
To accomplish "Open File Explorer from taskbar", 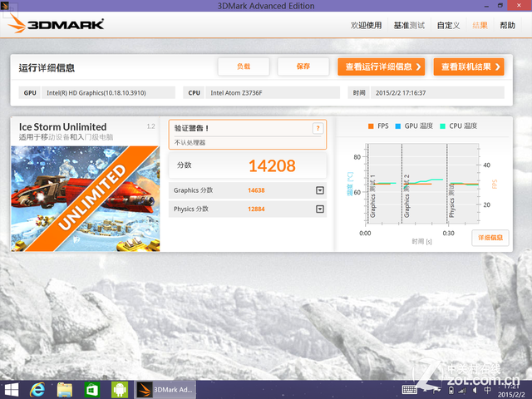I will pyautogui.click(x=65, y=390).
